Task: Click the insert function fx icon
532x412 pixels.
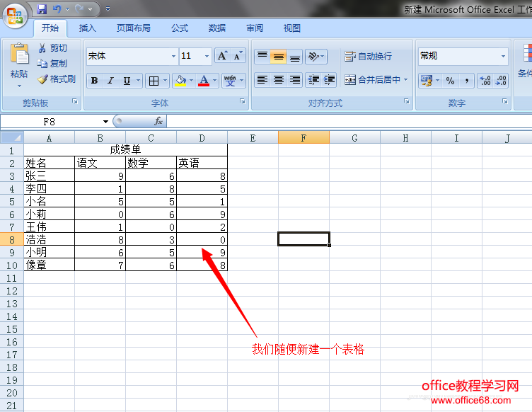Action: (158, 121)
